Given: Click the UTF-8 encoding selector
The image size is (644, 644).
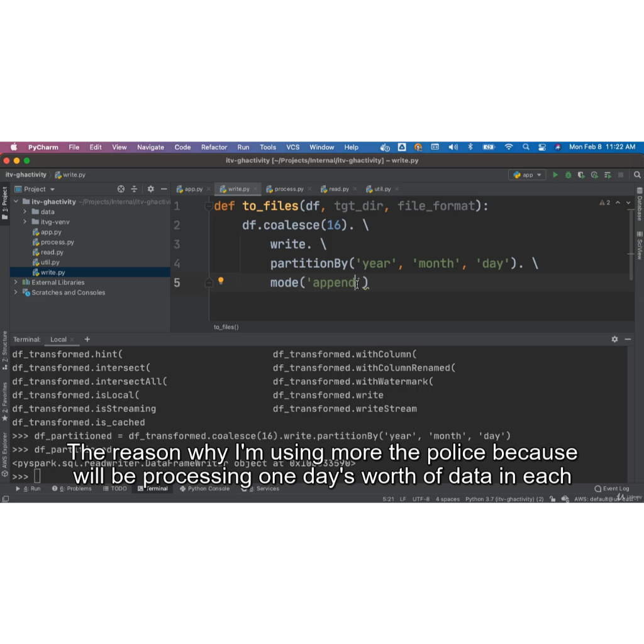Looking at the screenshot, I should tap(421, 499).
